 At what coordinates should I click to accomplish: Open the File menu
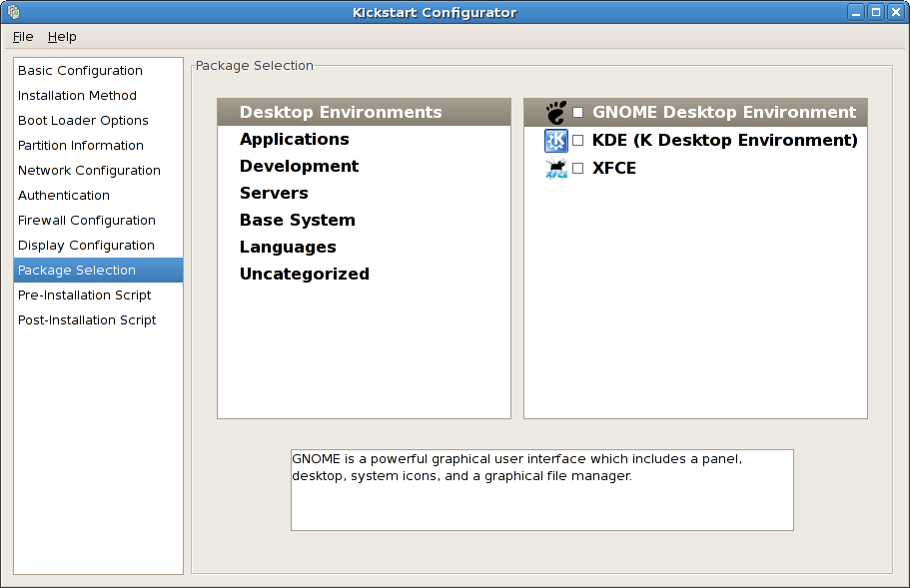tap(23, 37)
